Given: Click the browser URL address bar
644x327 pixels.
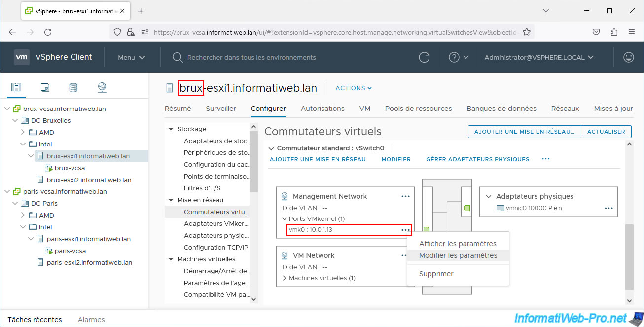Looking at the screenshot, I should tap(335, 32).
